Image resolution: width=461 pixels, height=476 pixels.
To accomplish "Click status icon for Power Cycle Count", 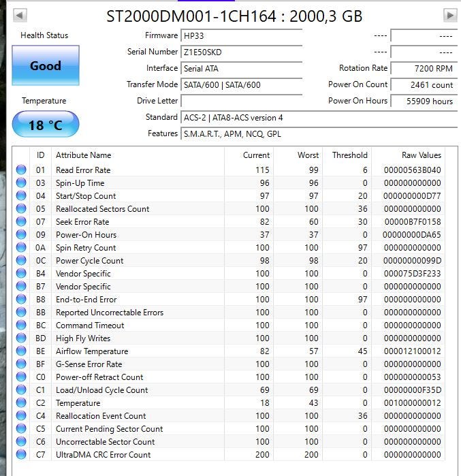I will 21,260.
